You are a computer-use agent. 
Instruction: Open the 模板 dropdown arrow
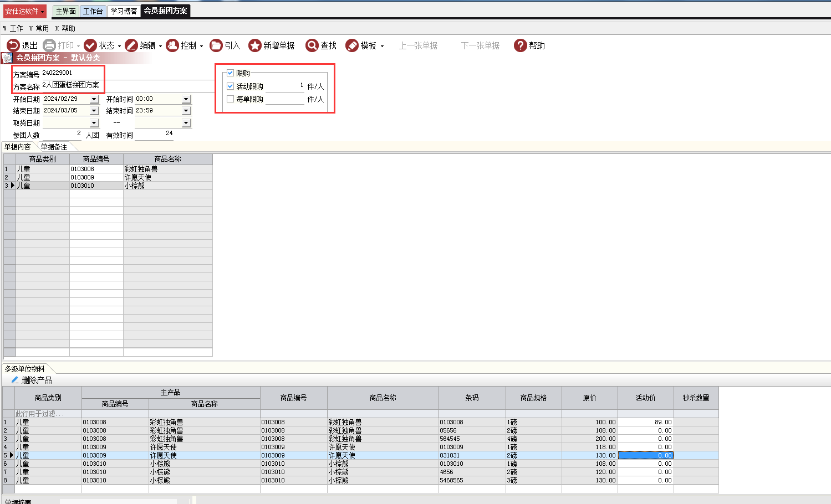(x=382, y=46)
